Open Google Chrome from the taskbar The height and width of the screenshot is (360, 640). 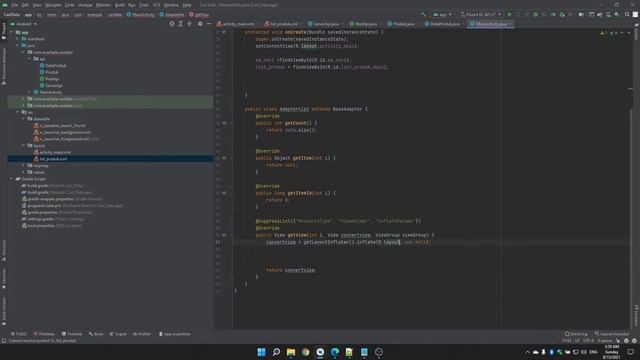tap(305, 352)
